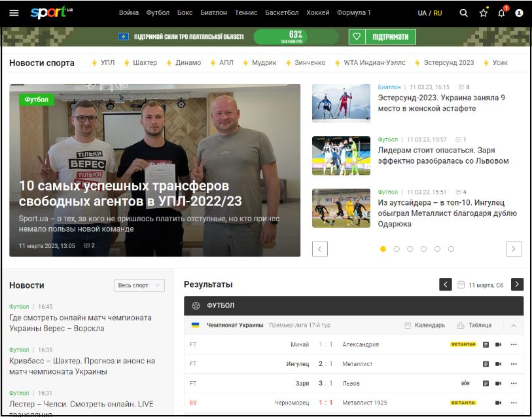Viewport: 532px width, 417px height.
Task: Click the ПІДТРИМАТИ button
Action: coord(391,37)
